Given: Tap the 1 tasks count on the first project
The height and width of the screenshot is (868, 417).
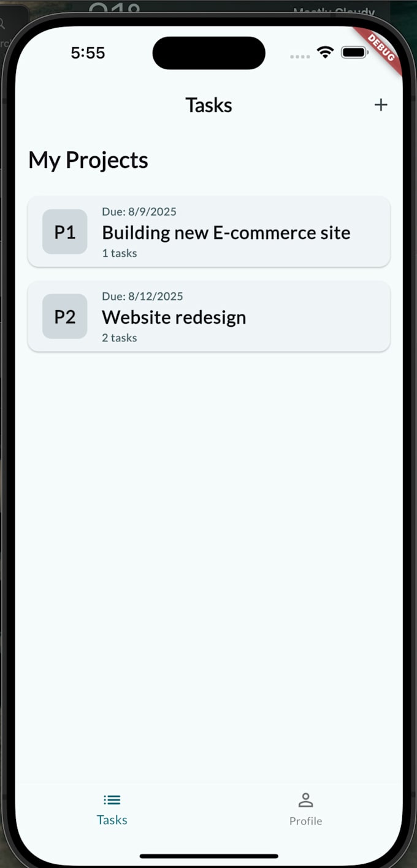Looking at the screenshot, I should [119, 253].
